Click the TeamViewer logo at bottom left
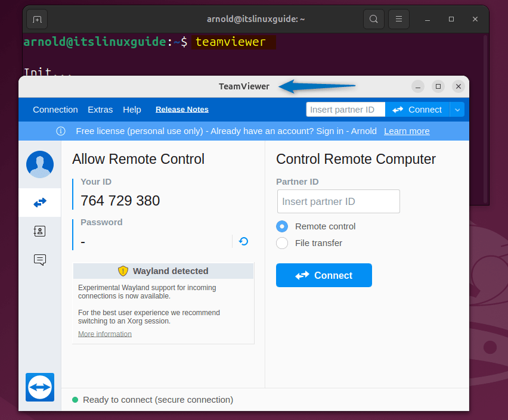Screen dimensions: 508x420 pos(39,387)
